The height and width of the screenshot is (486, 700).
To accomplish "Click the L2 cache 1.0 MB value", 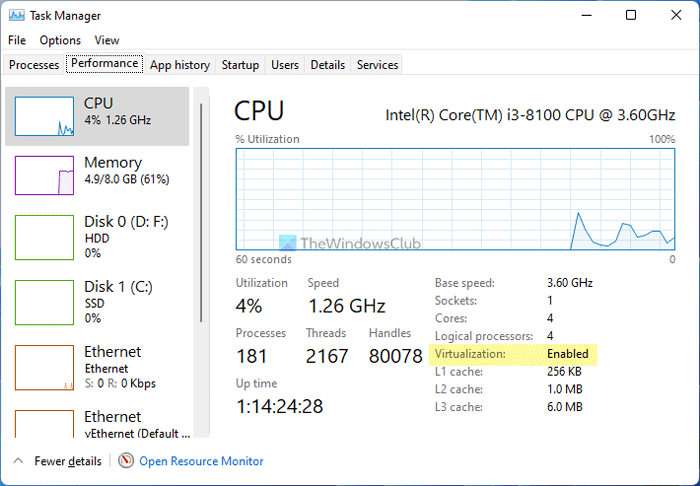I will tap(565, 389).
